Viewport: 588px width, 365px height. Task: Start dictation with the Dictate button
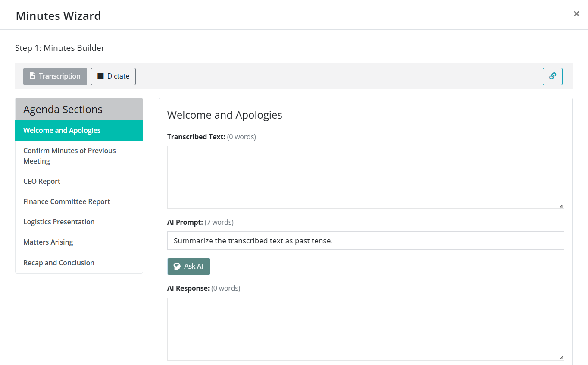point(113,76)
